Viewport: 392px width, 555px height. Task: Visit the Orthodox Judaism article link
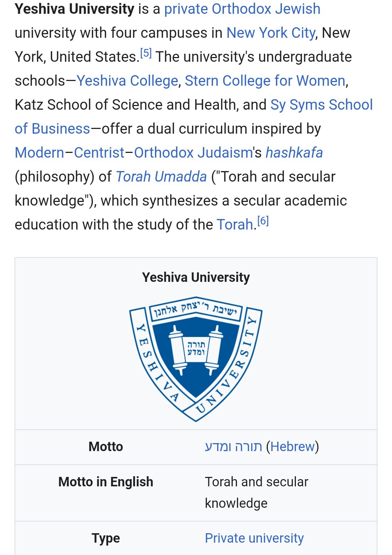click(193, 153)
